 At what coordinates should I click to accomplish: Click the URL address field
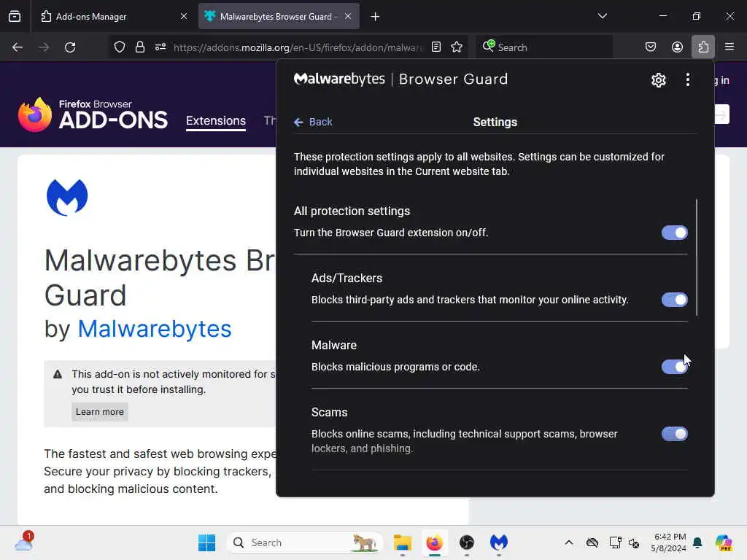(x=298, y=47)
